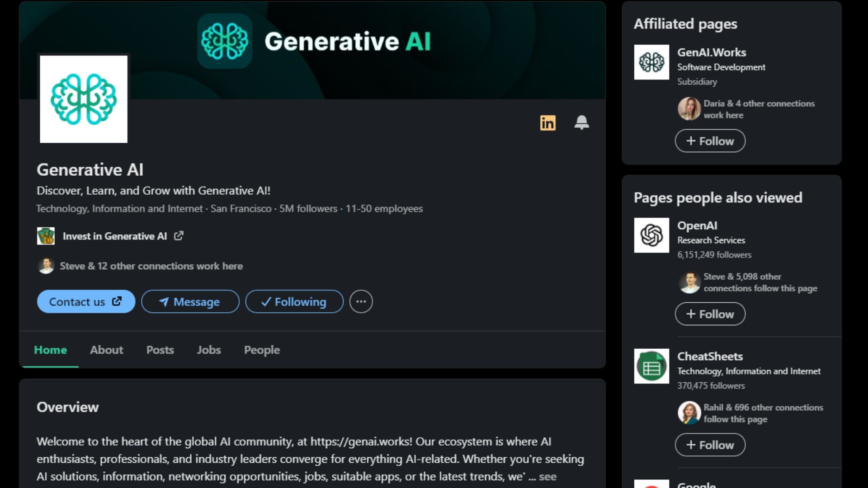Viewport: 868px width, 488px height.
Task: Open the Invest in Generative AI link
Action: point(115,236)
